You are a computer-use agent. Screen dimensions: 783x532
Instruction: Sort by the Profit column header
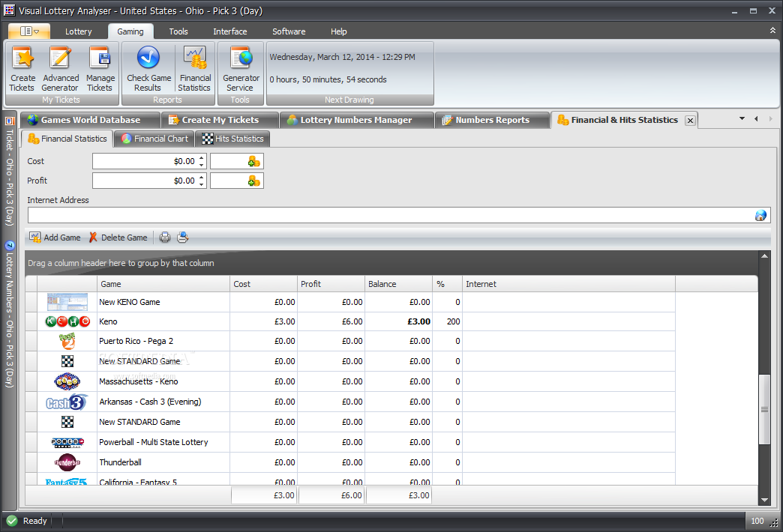tap(331, 284)
